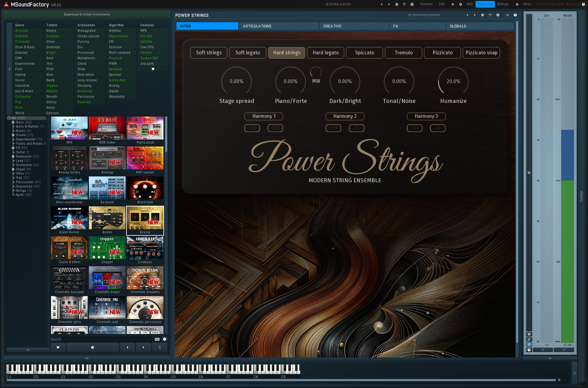Enable the Hard legato articulation
Image resolution: width=588 pixels, height=388 pixels.
coord(325,53)
